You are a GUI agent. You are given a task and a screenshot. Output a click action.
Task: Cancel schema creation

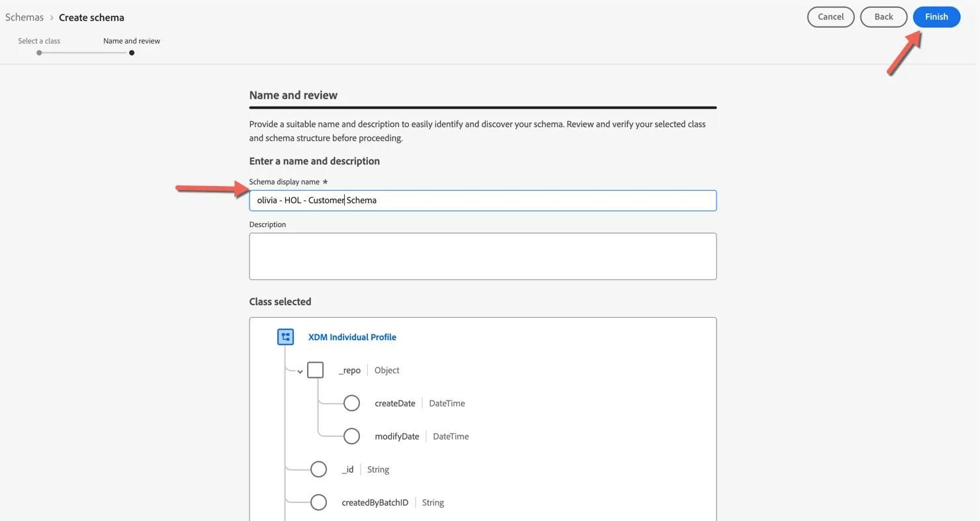coord(830,17)
